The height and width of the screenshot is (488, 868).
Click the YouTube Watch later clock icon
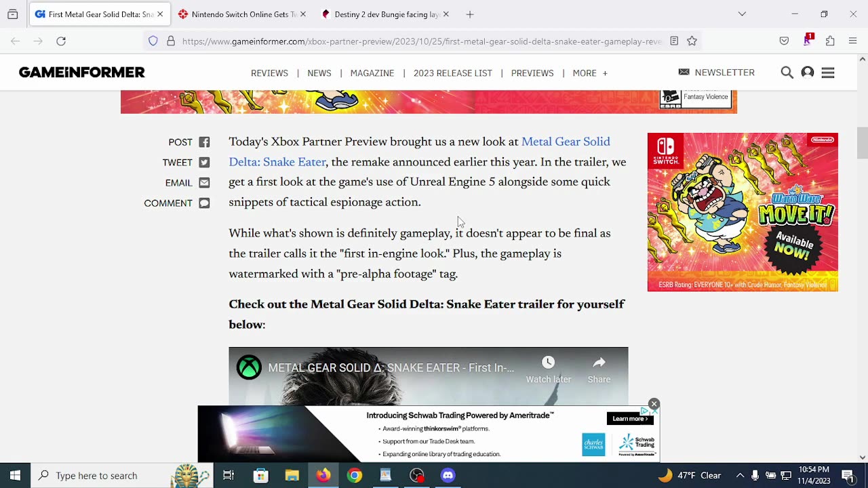click(549, 363)
